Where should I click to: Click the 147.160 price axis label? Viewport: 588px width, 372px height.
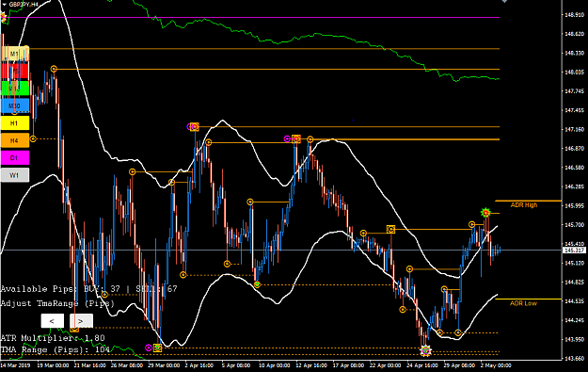pos(574,129)
